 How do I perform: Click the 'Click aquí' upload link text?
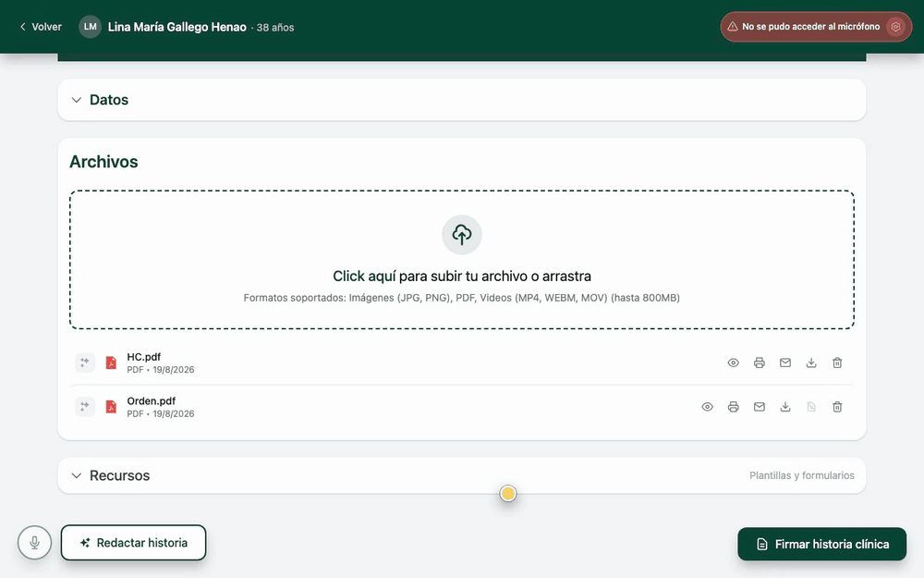pyautogui.click(x=364, y=276)
